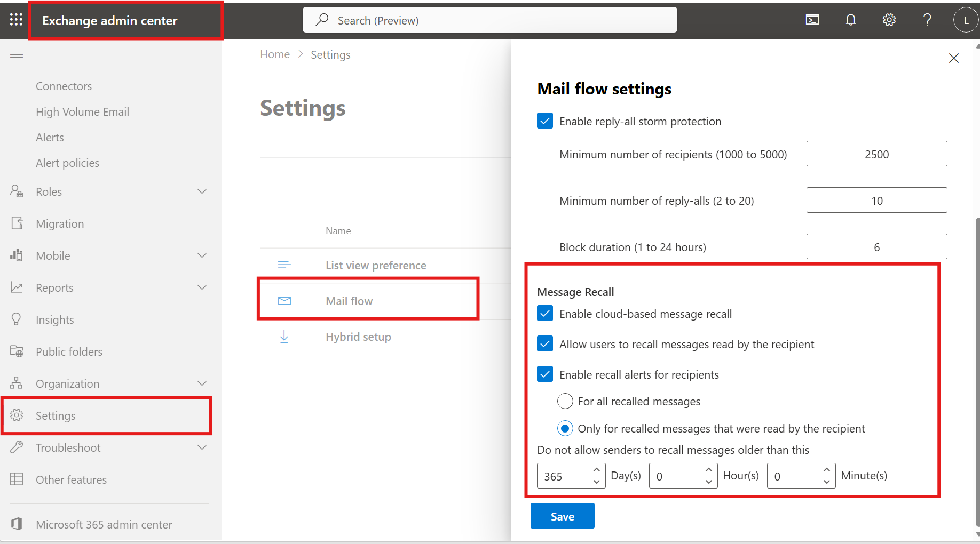
Task: Select For all recalled messages radio
Action: click(x=565, y=401)
